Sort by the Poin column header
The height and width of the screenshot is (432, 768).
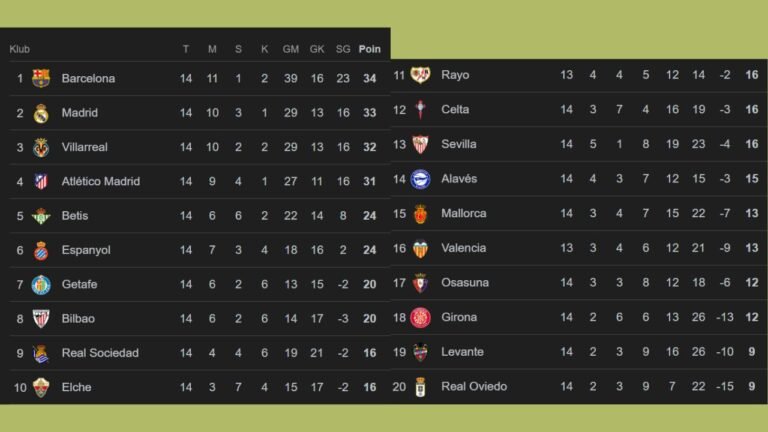(x=369, y=49)
